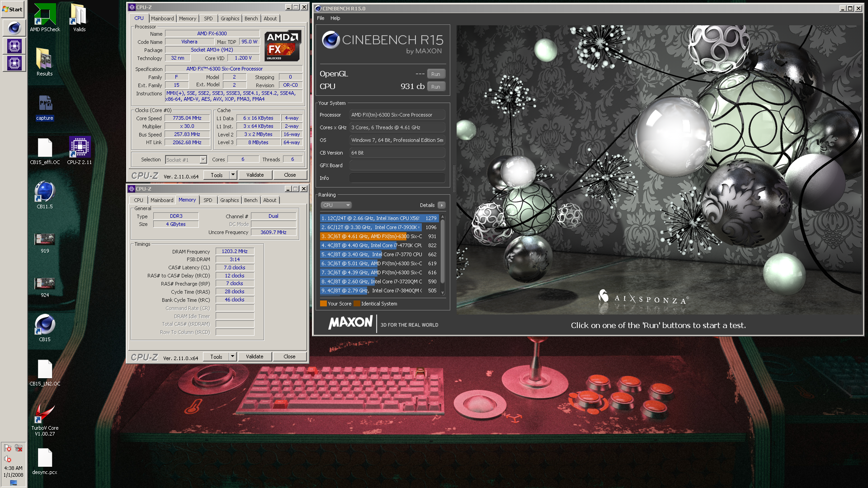Click the MAXON logo in Cinebench
868x488 pixels.
click(x=351, y=323)
